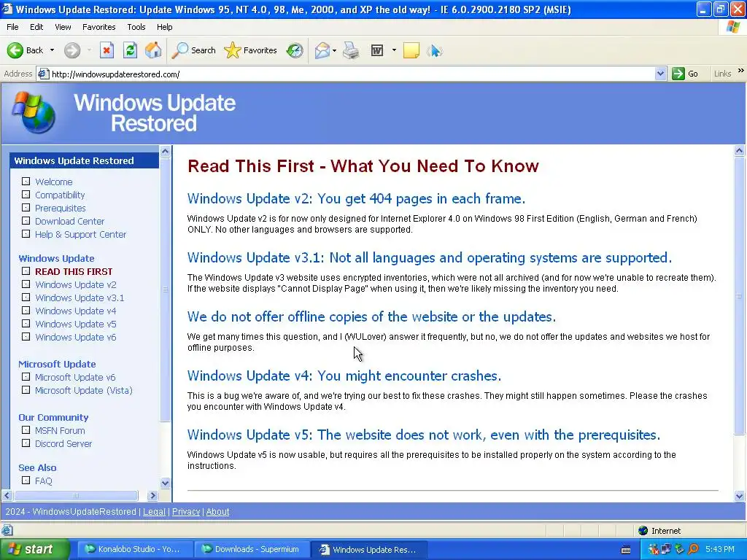Open the Home page via the house icon
Screen dimensions: 747x560
(153, 50)
